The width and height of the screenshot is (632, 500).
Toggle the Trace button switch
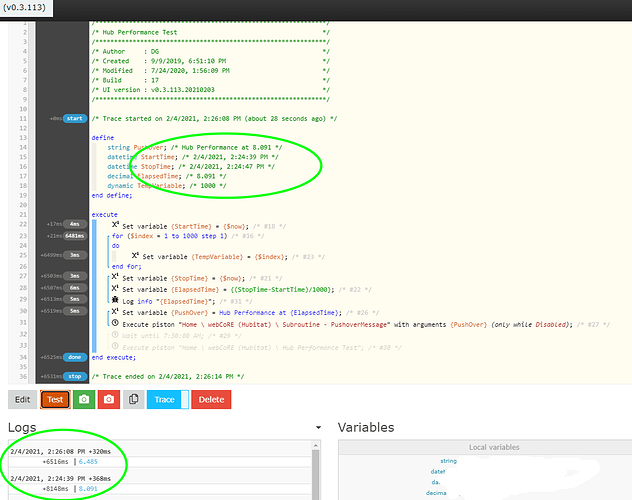pyautogui.click(x=185, y=399)
